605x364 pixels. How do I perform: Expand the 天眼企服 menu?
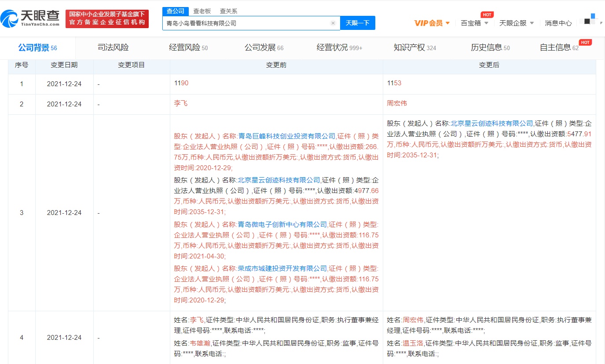pyautogui.click(x=517, y=23)
